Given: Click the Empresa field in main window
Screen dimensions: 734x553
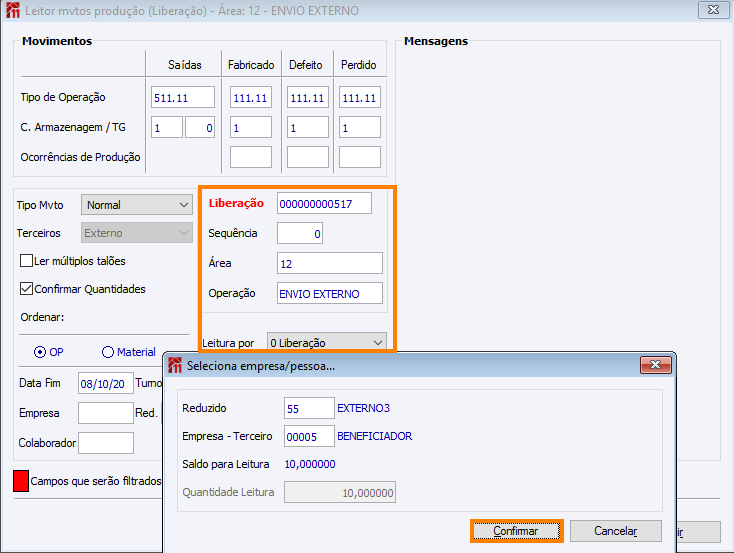Looking at the screenshot, I should 106,413.
